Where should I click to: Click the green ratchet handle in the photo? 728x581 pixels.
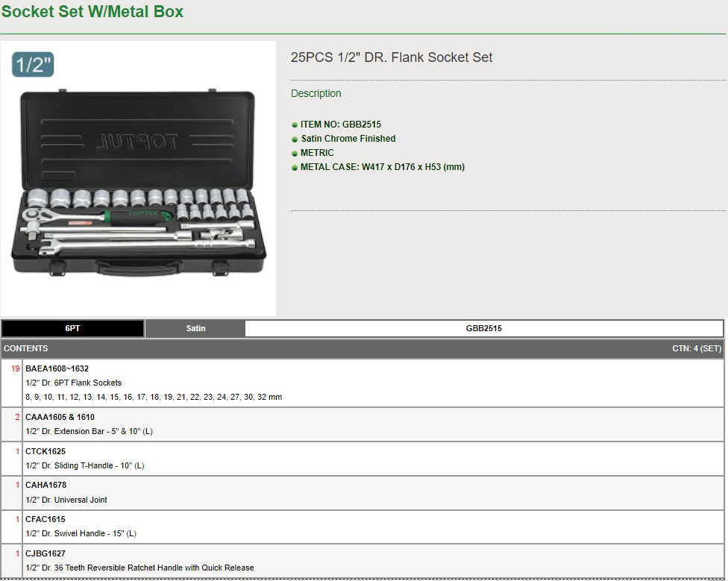click(138, 216)
